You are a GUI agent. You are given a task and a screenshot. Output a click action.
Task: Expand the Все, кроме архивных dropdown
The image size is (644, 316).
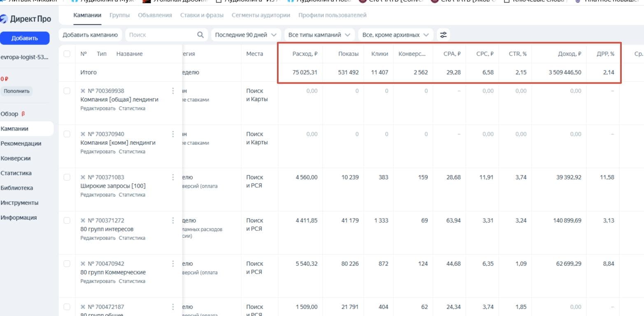(395, 35)
